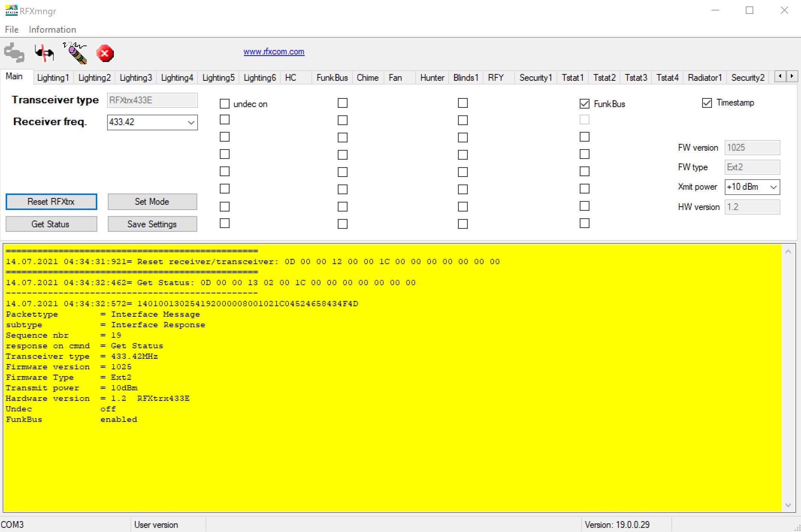Toggle the Timestamp checkbox
Image resolution: width=801 pixels, height=532 pixels.
pos(707,103)
